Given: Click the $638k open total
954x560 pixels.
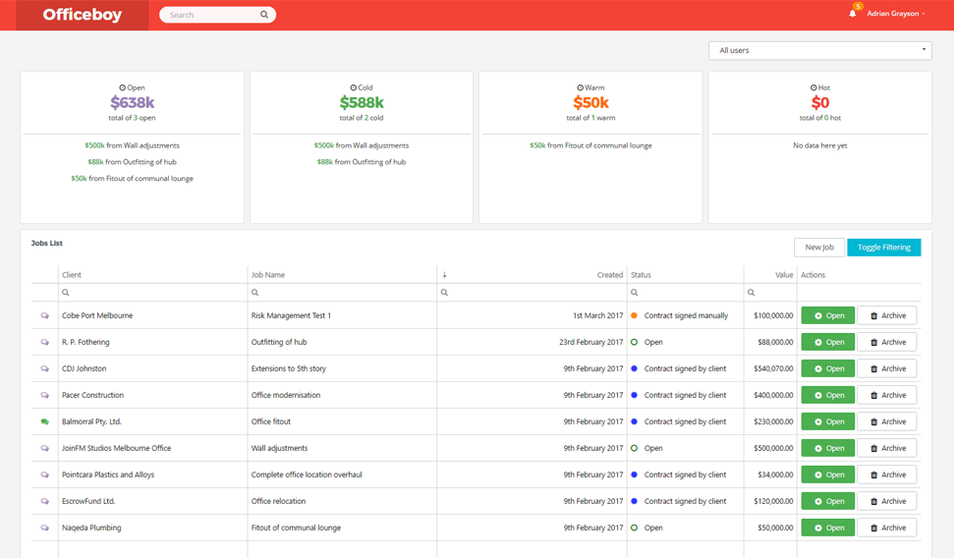Looking at the screenshot, I should point(132,103).
